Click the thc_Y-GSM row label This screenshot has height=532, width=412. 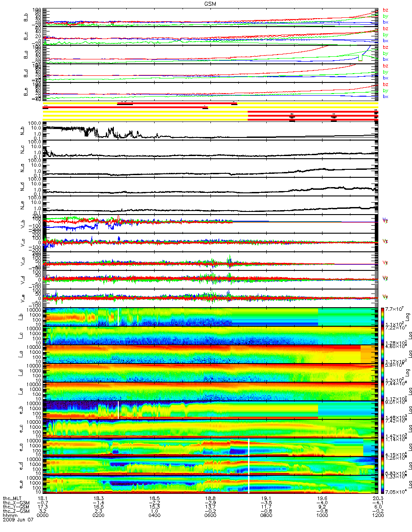pyautogui.click(x=17, y=507)
